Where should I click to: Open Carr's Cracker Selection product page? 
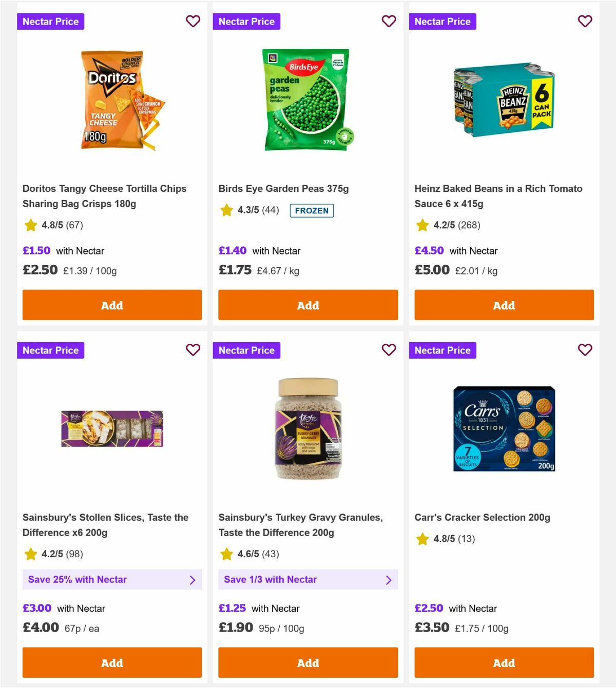483,517
